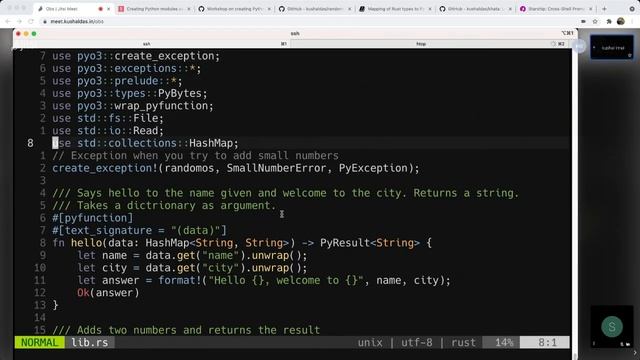Viewport: 640px width, 360px height.
Task: Click the let name = data.get line
Action: point(192,256)
